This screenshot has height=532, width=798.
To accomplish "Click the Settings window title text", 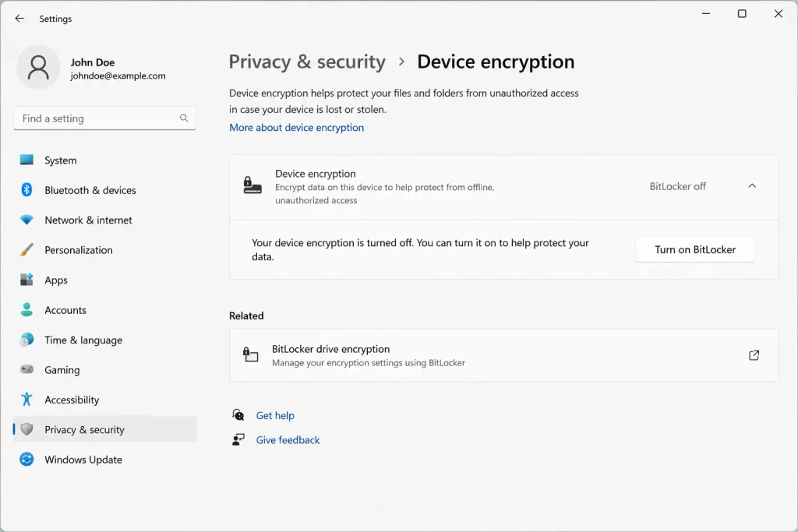I will click(x=55, y=19).
